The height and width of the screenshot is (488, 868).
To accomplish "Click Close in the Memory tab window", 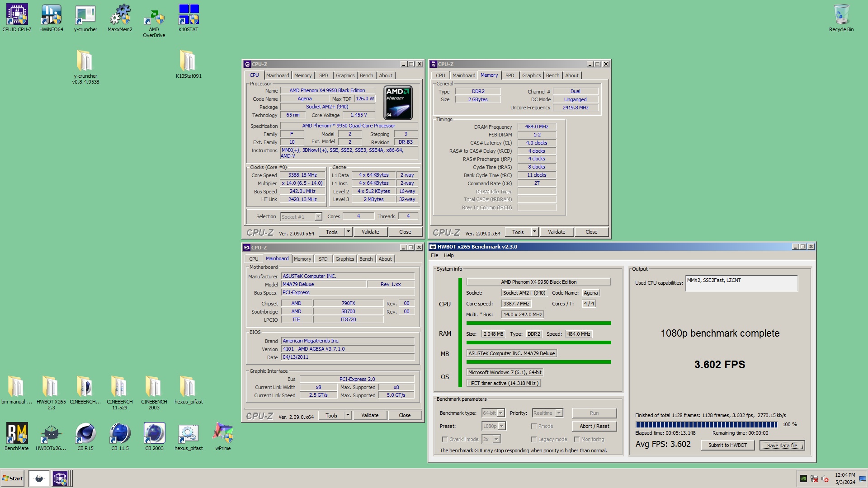I will tap(591, 232).
